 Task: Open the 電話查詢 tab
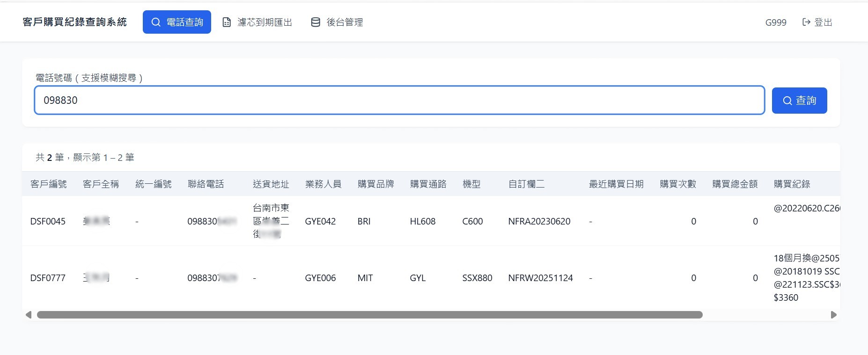(177, 22)
